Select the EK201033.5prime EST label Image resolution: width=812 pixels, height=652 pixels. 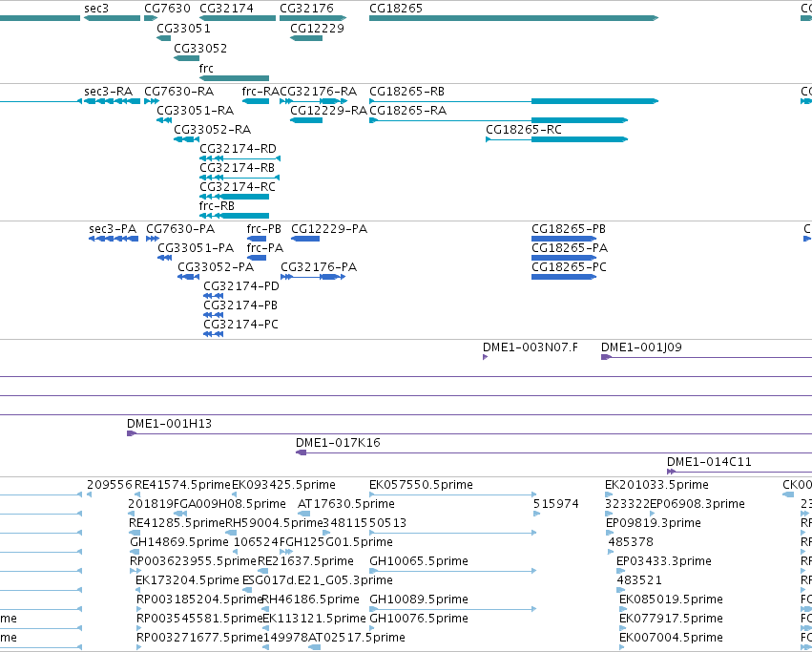pyautogui.click(x=656, y=485)
